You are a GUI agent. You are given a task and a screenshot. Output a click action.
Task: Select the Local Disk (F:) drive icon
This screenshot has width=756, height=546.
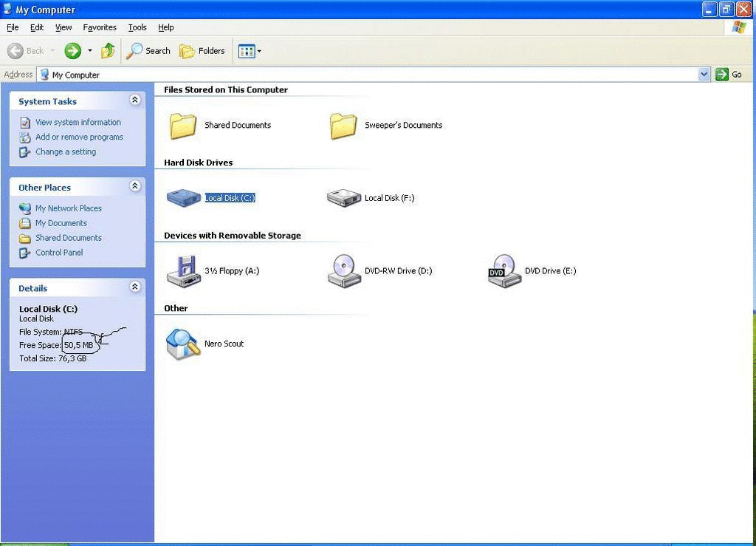[343, 198]
